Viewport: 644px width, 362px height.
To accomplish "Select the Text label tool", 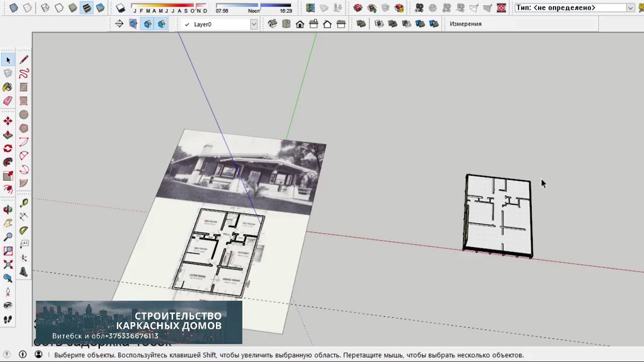I will [24, 244].
